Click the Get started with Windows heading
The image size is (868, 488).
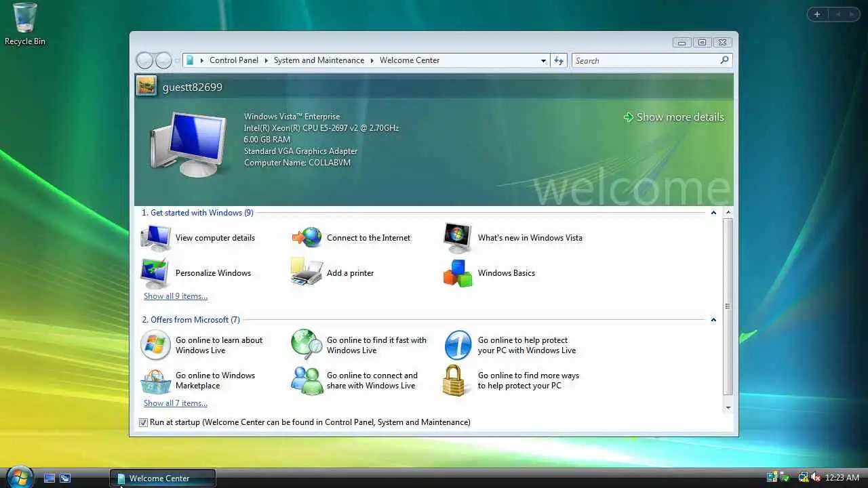pos(197,213)
